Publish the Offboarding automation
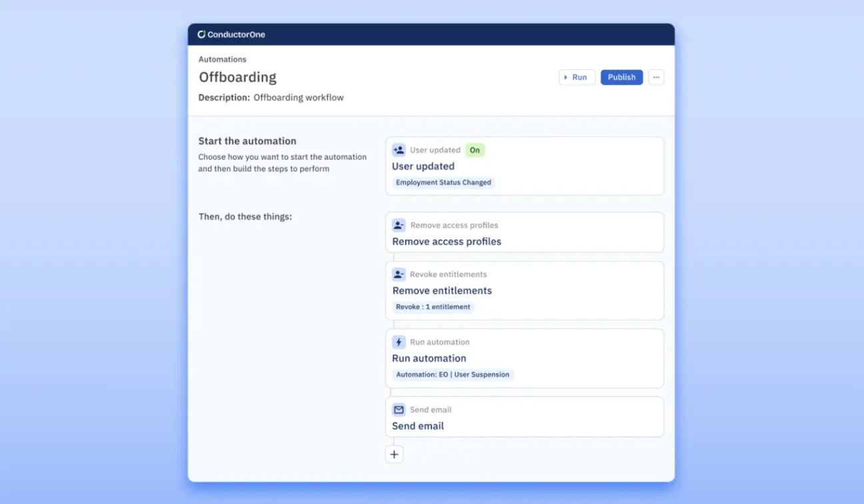The height and width of the screenshot is (504, 864). click(621, 77)
